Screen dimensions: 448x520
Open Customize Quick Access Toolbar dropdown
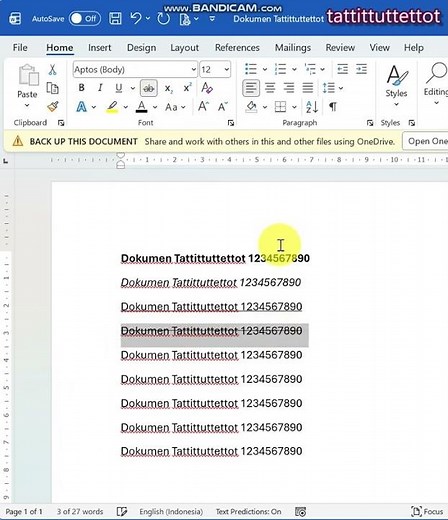(x=212, y=19)
